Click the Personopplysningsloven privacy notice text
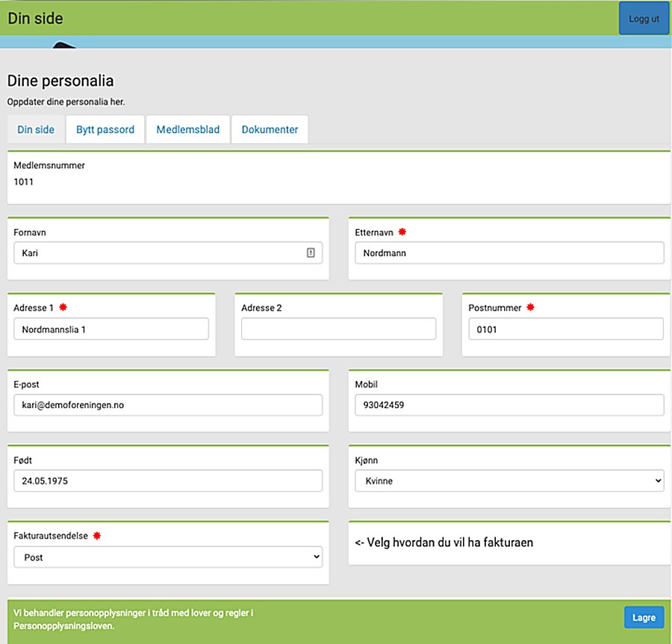The width and height of the screenshot is (672, 644). click(134, 619)
